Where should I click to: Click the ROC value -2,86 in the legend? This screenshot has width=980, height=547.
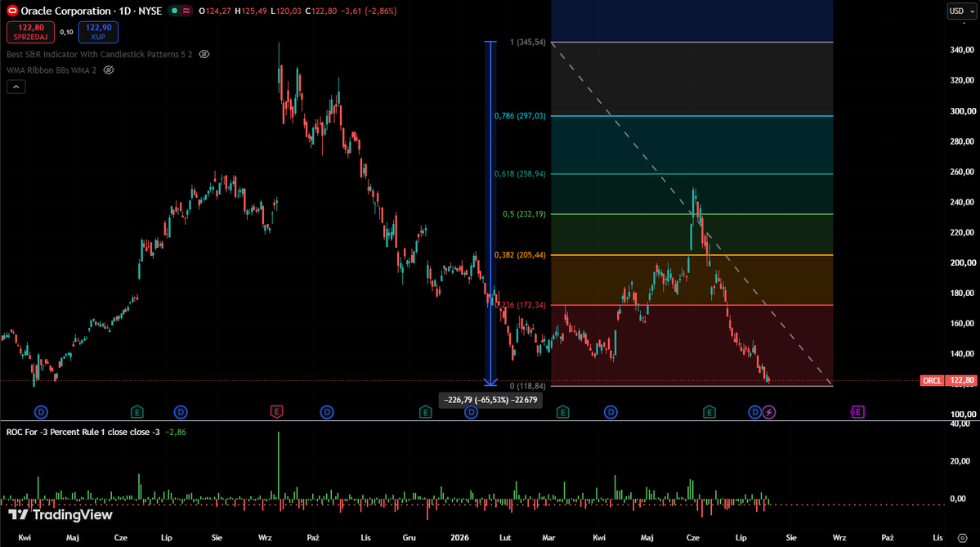coord(176,432)
